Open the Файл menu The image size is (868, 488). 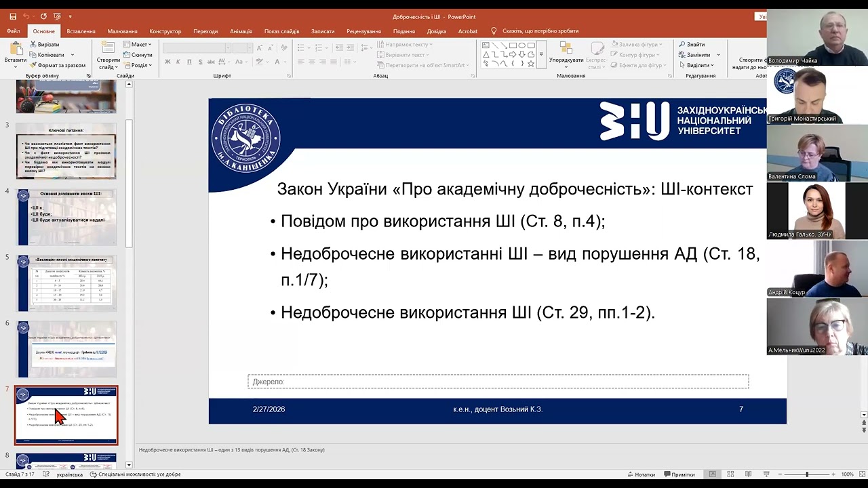click(14, 31)
